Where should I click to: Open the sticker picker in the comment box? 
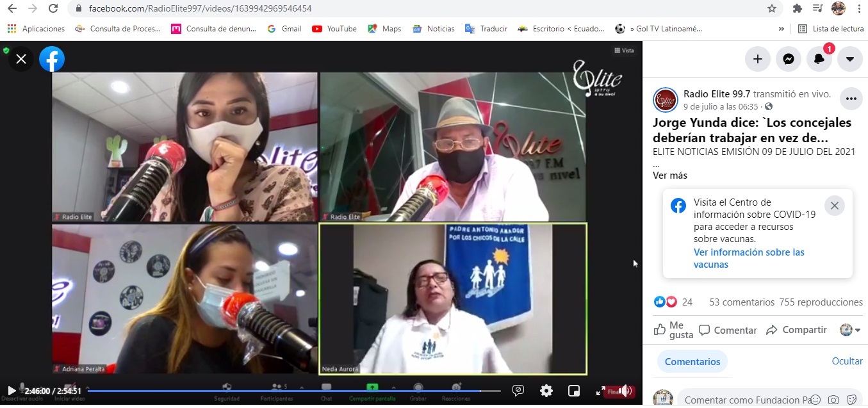pyautogui.click(x=851, y=400)
